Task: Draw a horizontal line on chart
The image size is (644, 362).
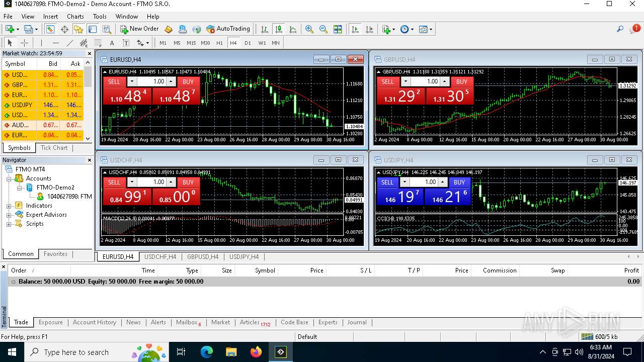Action: (55, 43)
